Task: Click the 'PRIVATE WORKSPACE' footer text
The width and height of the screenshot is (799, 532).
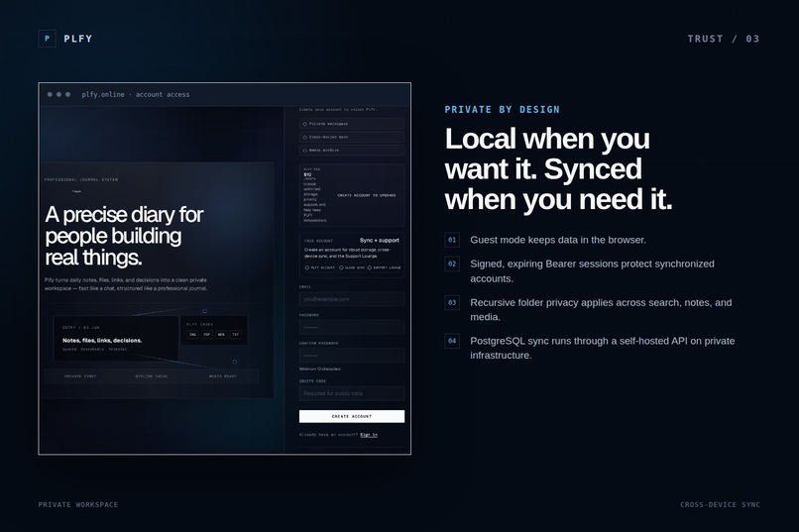Action: (78, 504)
